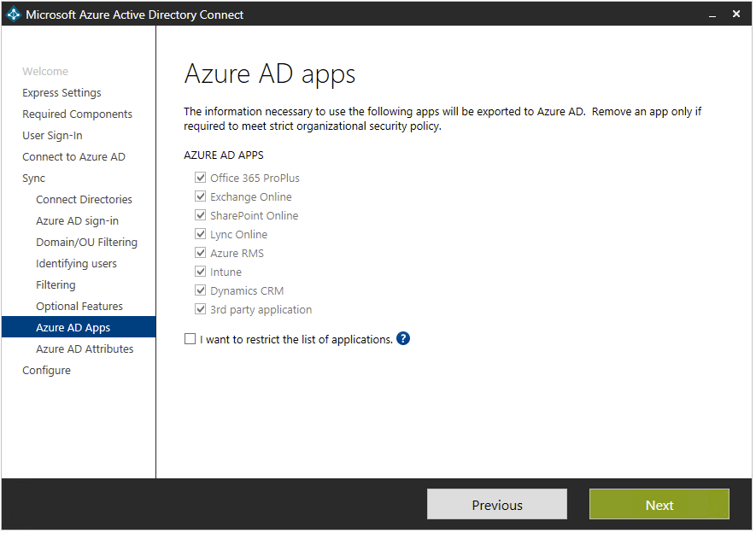Click the "Dynamics CRM" label text

[x=247, y=290]
